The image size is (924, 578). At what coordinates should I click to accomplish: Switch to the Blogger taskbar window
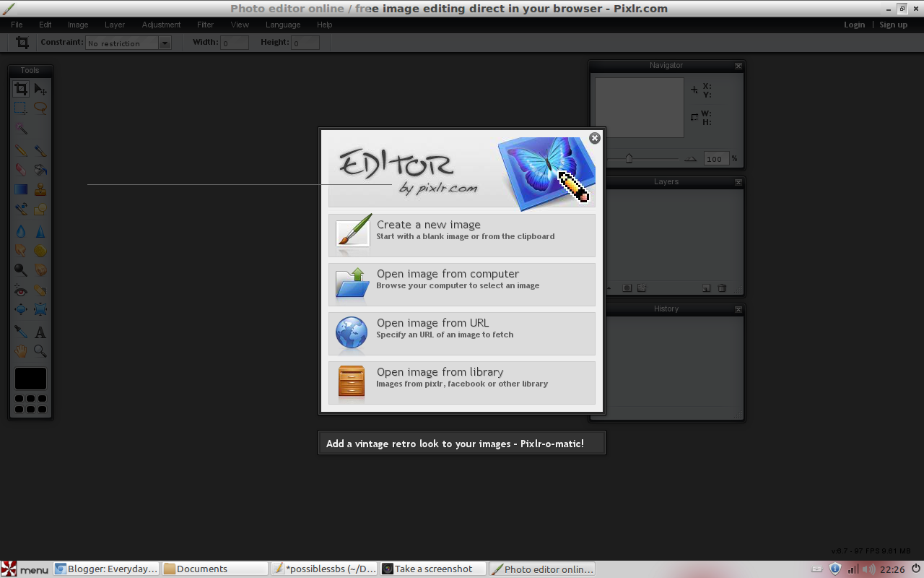click(106, 569)
